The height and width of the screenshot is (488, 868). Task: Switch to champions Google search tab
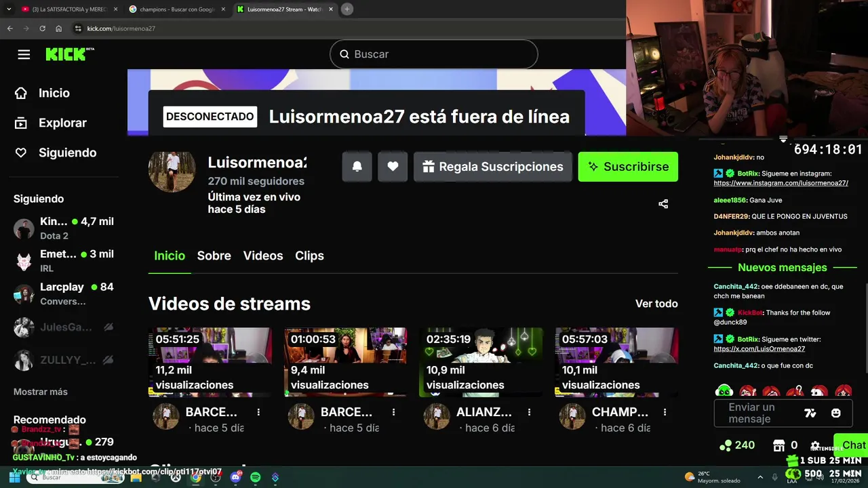pyautogui.click(x=176, y=9)
